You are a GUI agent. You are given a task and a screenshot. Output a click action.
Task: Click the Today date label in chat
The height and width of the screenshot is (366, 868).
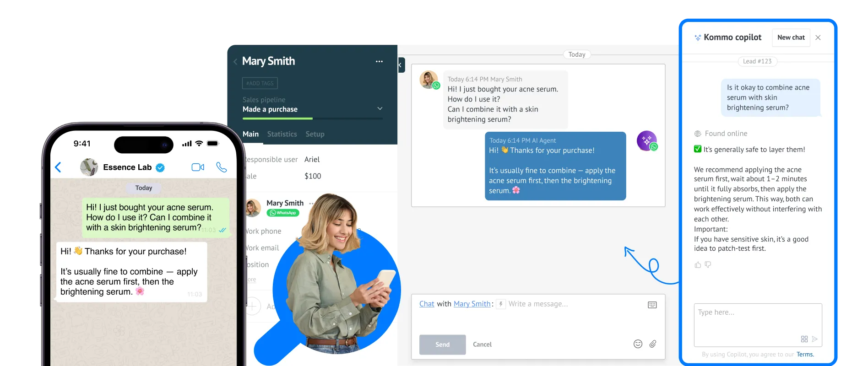click(577, 54)
